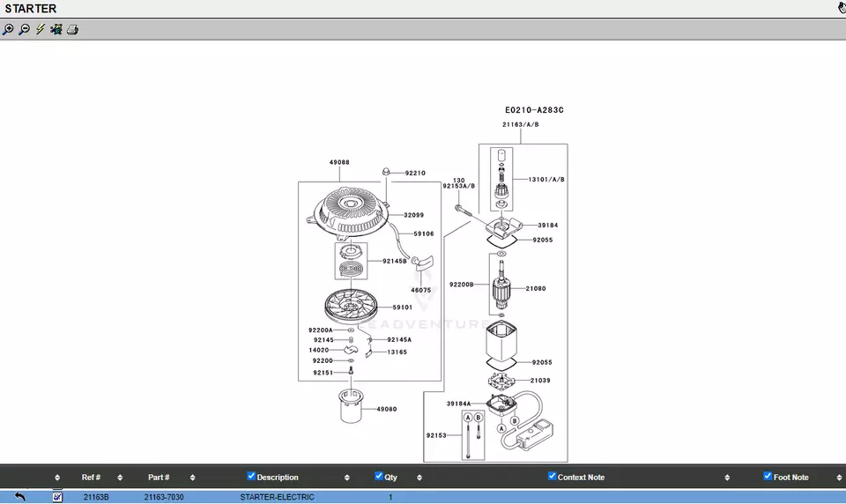
Task: Disable the Context Note column checkbox
Action: tap(552, 477)
